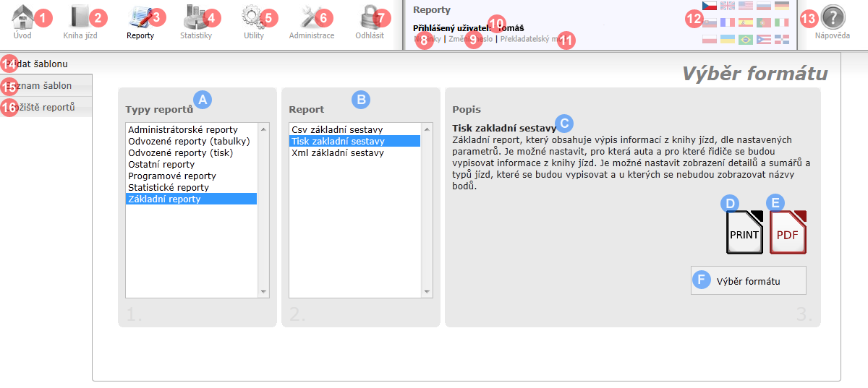This screenshot has height=388, width=868.
Task: Switch language with the French flag
Action: (728, 22)
